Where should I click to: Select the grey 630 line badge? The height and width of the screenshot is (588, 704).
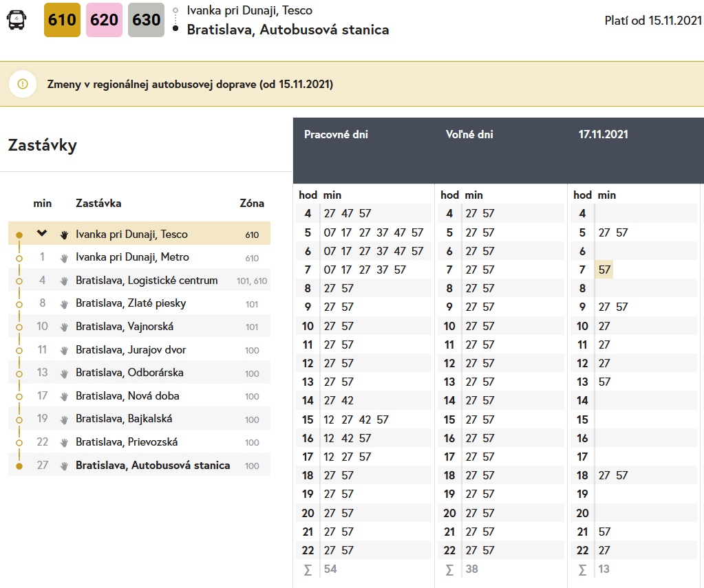tap(146, 20)
